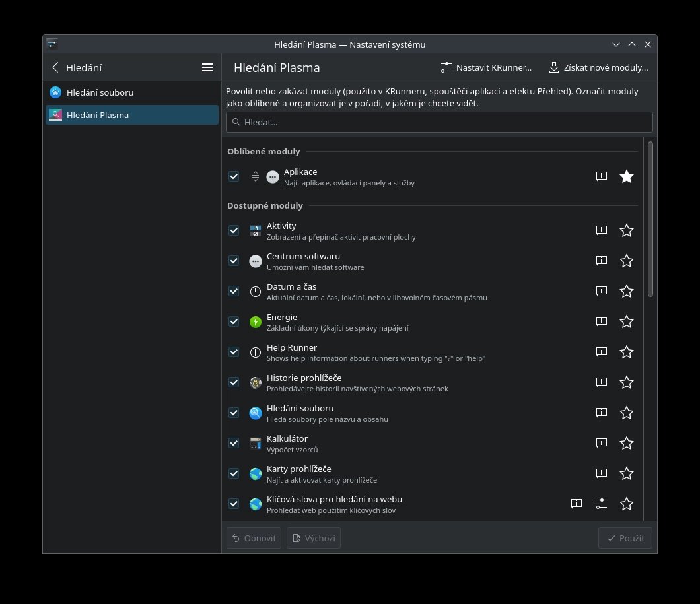Unfavorite the Aplikace module with the filled star

(x=627, y=176)
